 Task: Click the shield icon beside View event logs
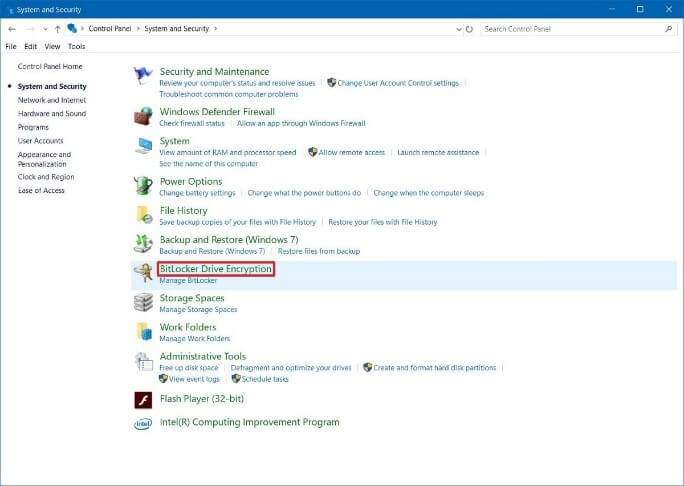pyautogui.click(x=163, y=379)
